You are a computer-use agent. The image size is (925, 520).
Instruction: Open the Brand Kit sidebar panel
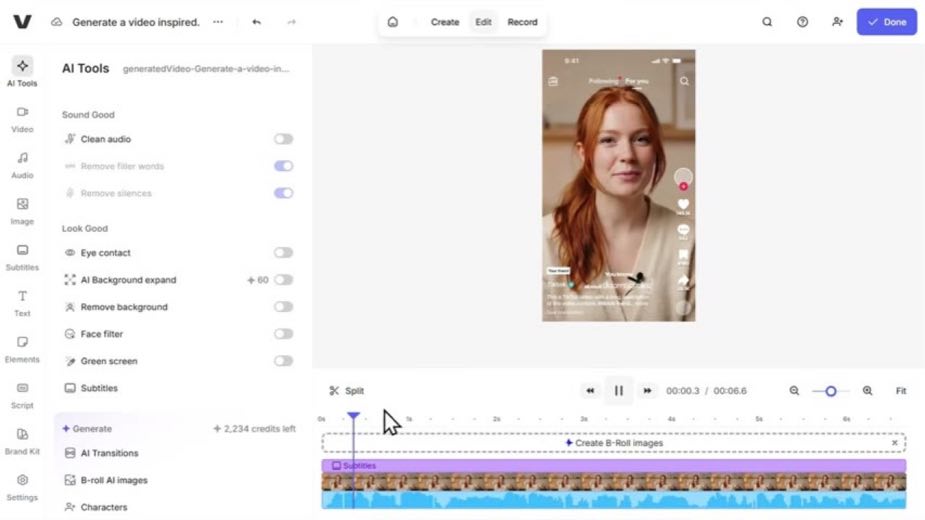click(x=22, y=442)
